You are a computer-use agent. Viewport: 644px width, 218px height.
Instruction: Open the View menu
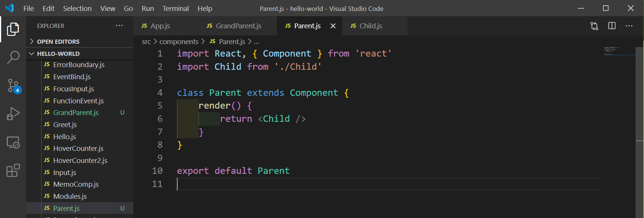pyautogui.click(x=108, y=8)
